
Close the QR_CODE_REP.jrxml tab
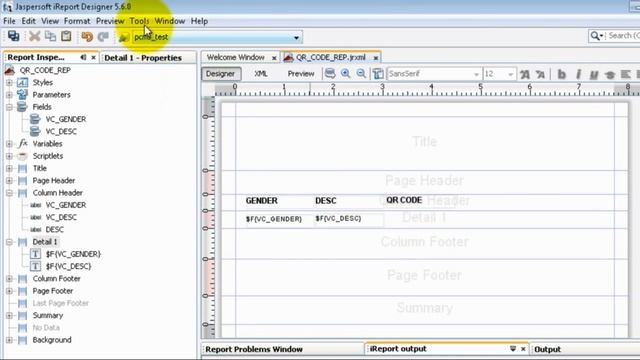pyautogui.click(x=376, y=58)
